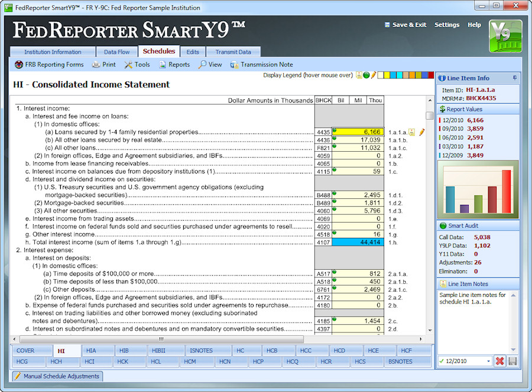Click Save & Exit
Screen dimensions: 532x392
(406, 25)
